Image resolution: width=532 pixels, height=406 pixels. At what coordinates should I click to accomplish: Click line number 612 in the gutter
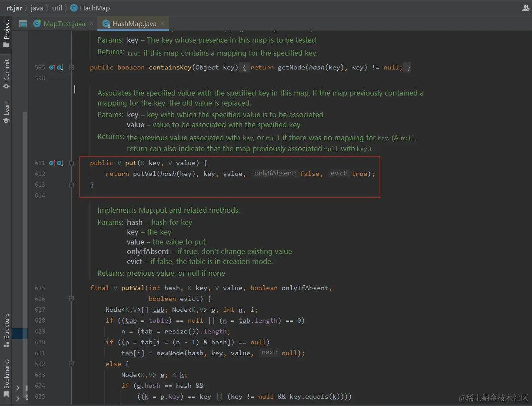40,174
